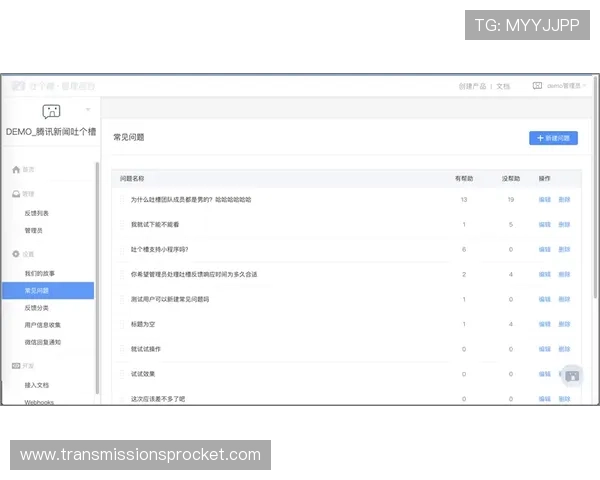The height and width of the screenshot is (480, 600).
Task: Go to 首页 via the home icon
Action: [x=16, y=170]
